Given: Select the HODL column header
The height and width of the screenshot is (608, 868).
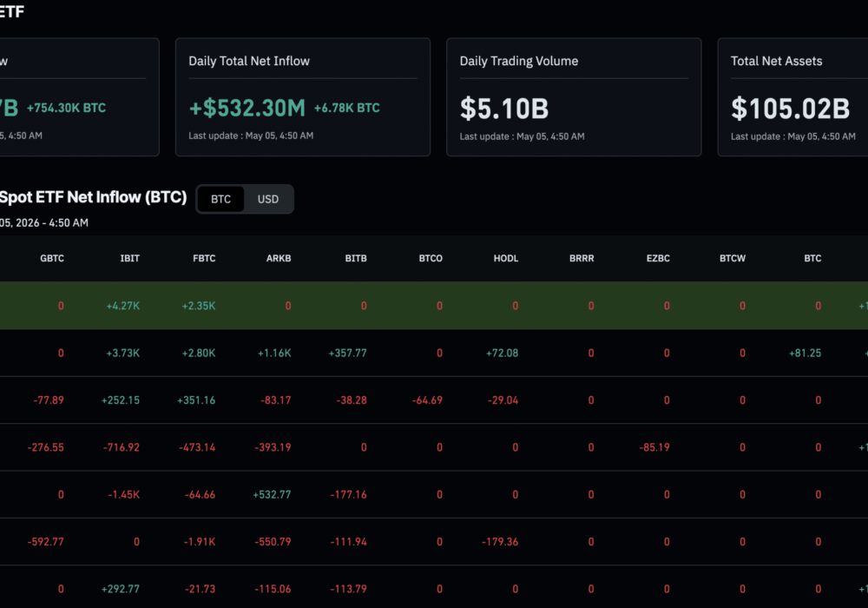Looking at the screenshot, I should point(506,259).
